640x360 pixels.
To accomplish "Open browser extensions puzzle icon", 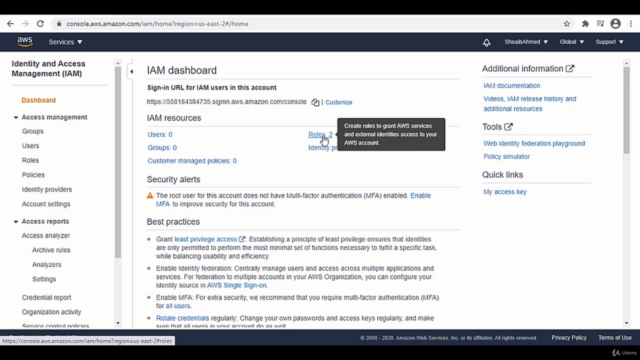I will [x=585, y=24].
